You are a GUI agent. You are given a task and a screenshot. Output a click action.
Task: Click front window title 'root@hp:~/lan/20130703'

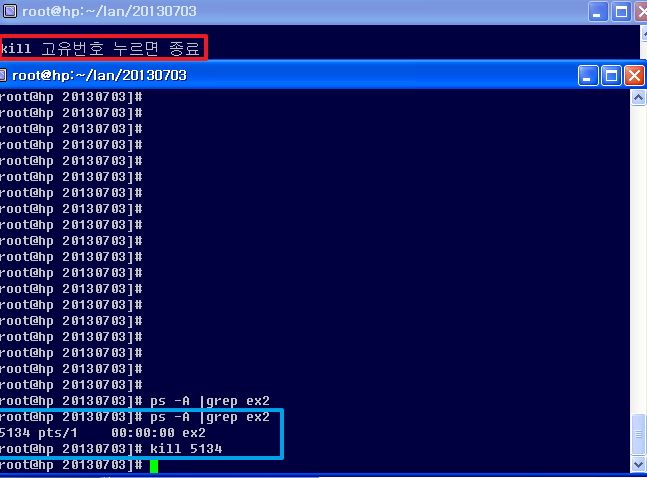point(99,76)
